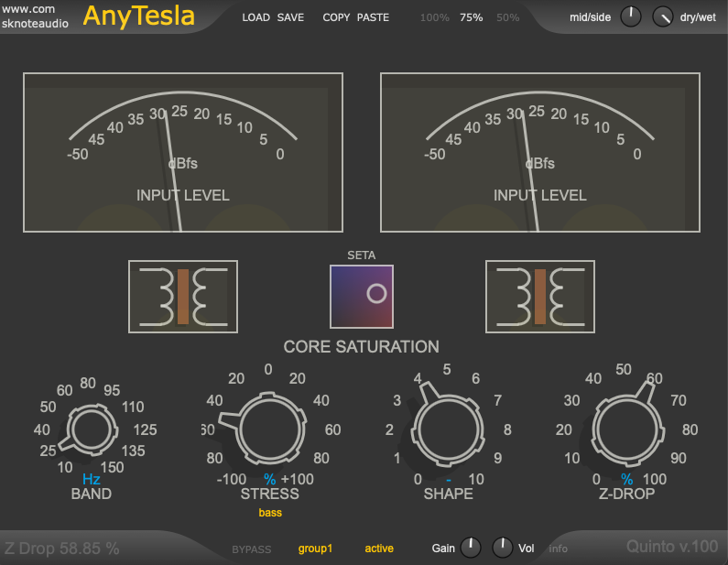
Task: Click the 10 mark on SHAPE dial
Action: 476,479
